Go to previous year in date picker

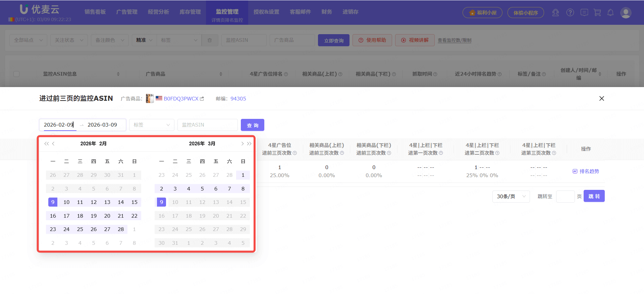[x=46, y=144]
